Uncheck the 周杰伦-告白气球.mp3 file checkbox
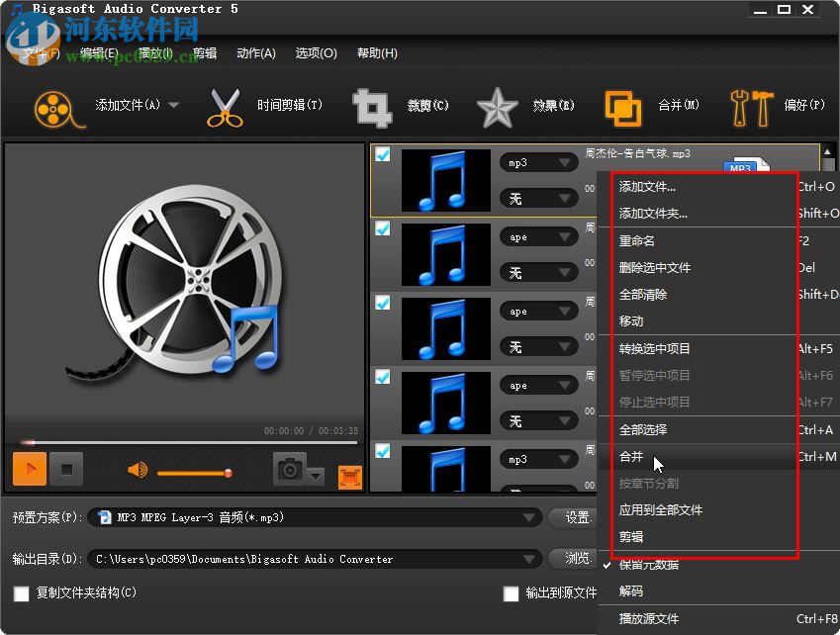Viewport: 840px width, 635px height. [382, 153]
